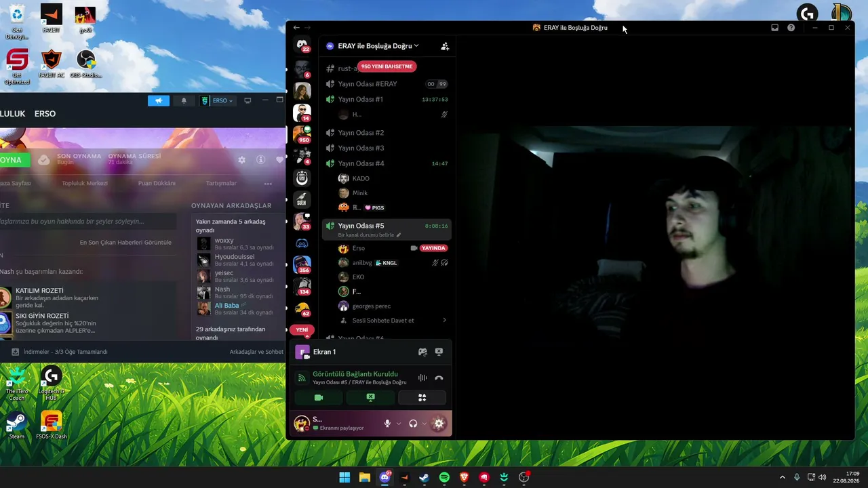Deafen audio with the headphone button
Screen dimensions: 868x488
click(x=413, y=424)
